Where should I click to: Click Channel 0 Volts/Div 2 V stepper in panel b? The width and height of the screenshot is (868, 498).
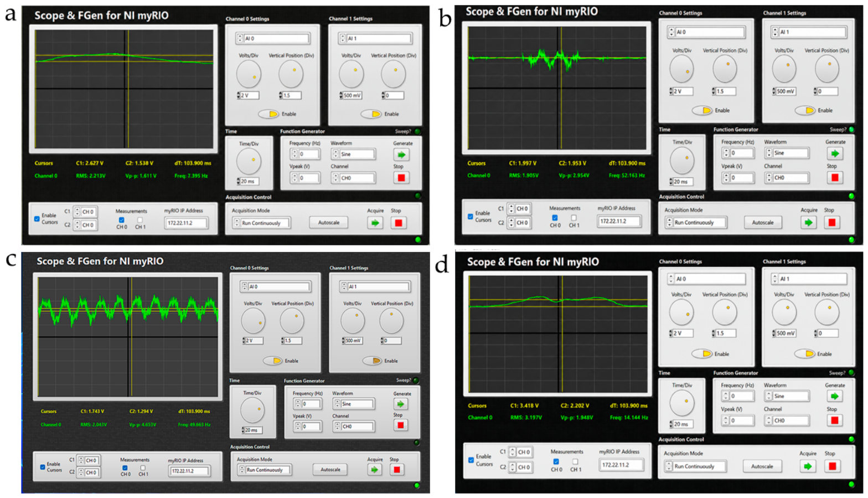tap(681, 91)
